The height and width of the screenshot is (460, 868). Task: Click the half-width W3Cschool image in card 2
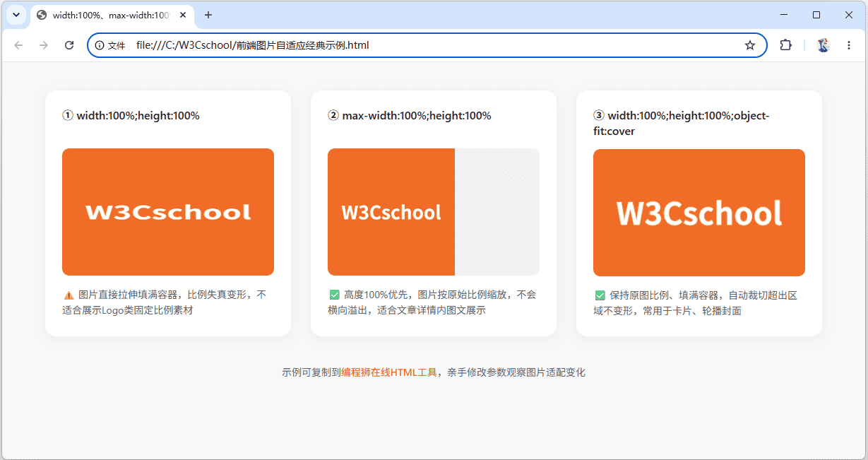(x=391, y=212)
